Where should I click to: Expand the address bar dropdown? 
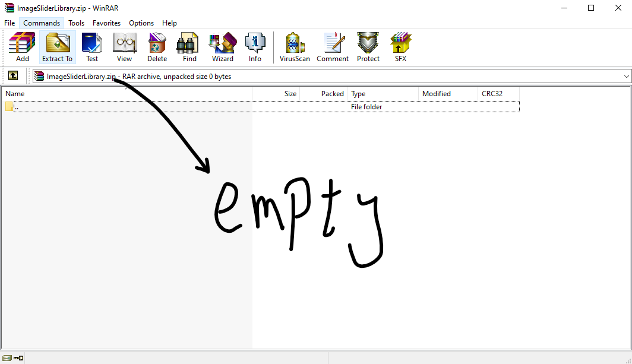point(626,76)
